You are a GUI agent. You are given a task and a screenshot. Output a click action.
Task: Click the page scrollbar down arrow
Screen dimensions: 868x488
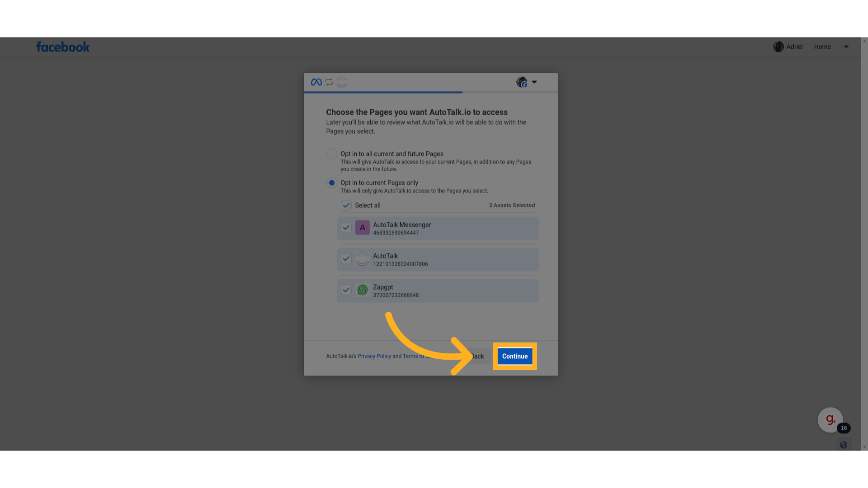(x=864, y=447)
